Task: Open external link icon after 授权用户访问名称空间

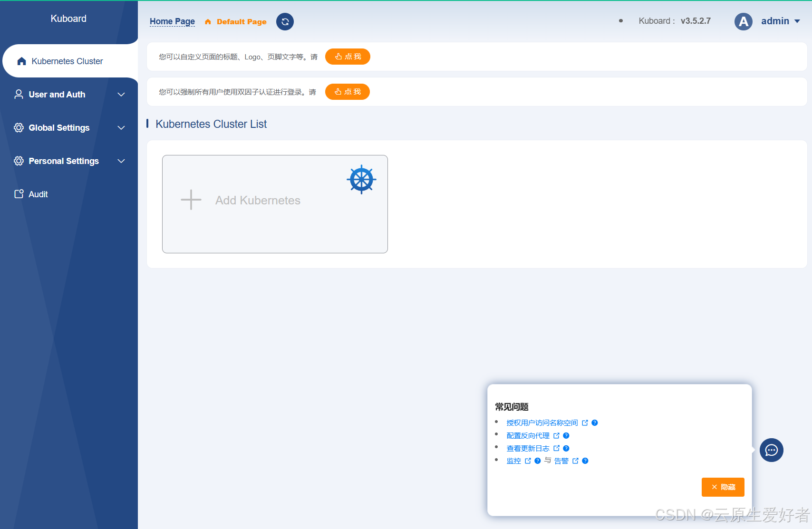Action: click(x=585, y=423)
